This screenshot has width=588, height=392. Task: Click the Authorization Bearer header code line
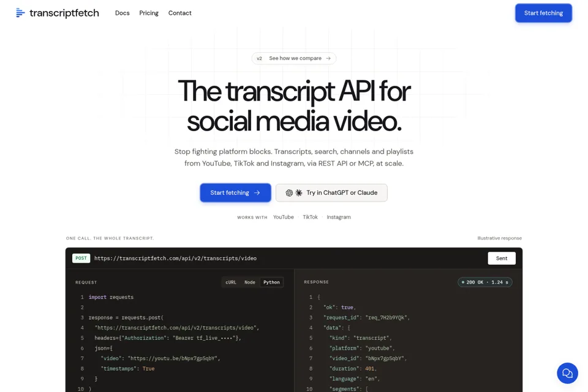[x=168, y=338]
